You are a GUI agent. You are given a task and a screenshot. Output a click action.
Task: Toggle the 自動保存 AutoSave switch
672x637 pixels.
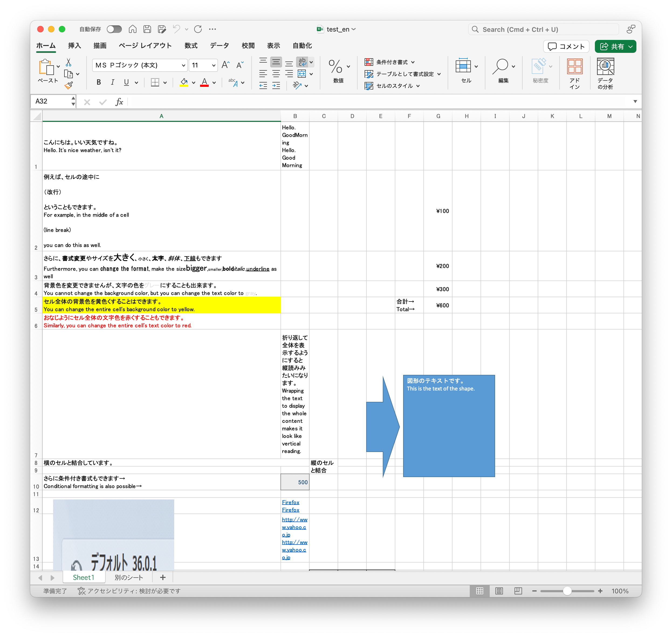[x=114, y=29]
